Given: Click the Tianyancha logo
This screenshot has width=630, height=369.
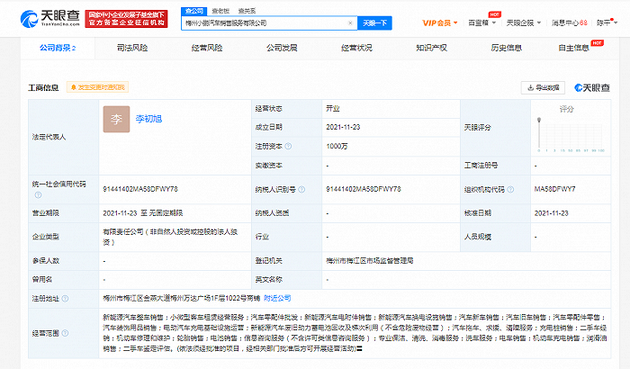Looking at the screenshot, I should [50, 18].
